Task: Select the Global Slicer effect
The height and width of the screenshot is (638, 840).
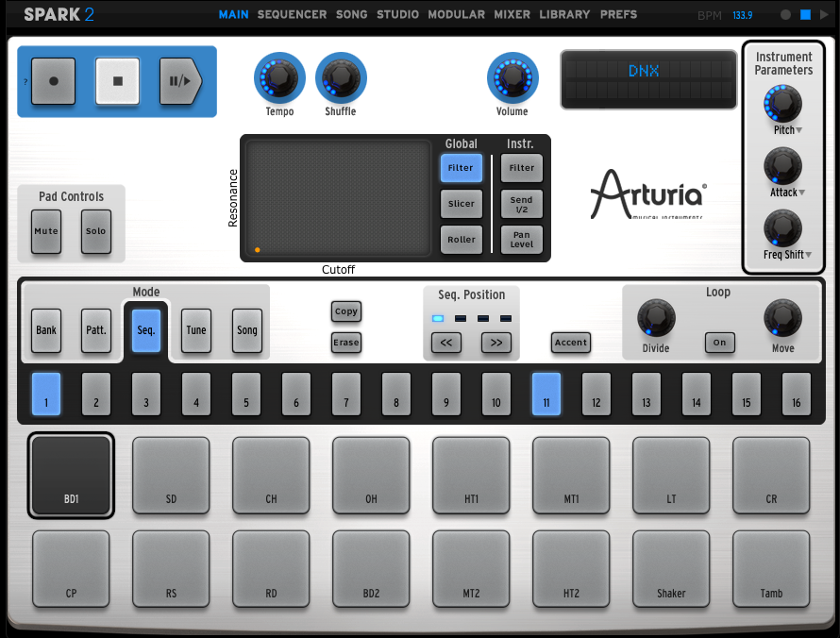Action: coord(461,204)
